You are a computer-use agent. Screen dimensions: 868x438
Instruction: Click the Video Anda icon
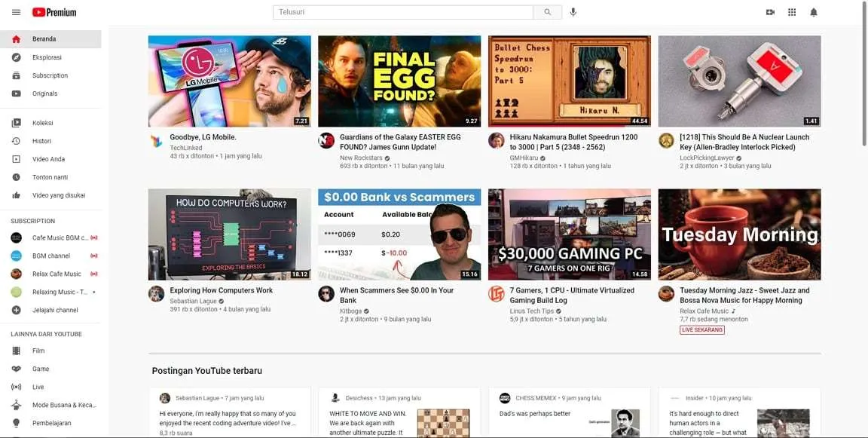click(16, 160)
